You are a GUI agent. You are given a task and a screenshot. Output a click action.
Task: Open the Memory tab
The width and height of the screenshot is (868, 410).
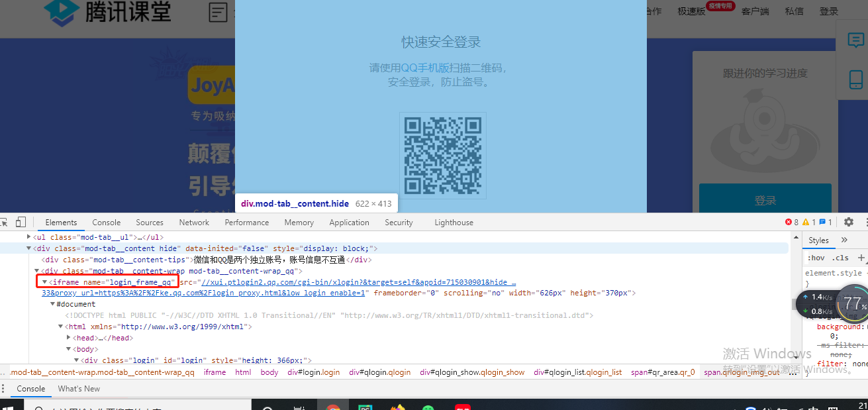299,223
